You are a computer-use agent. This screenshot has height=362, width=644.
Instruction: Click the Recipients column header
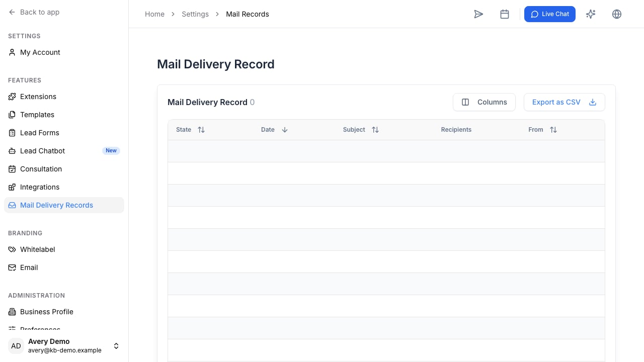point(456,130)
